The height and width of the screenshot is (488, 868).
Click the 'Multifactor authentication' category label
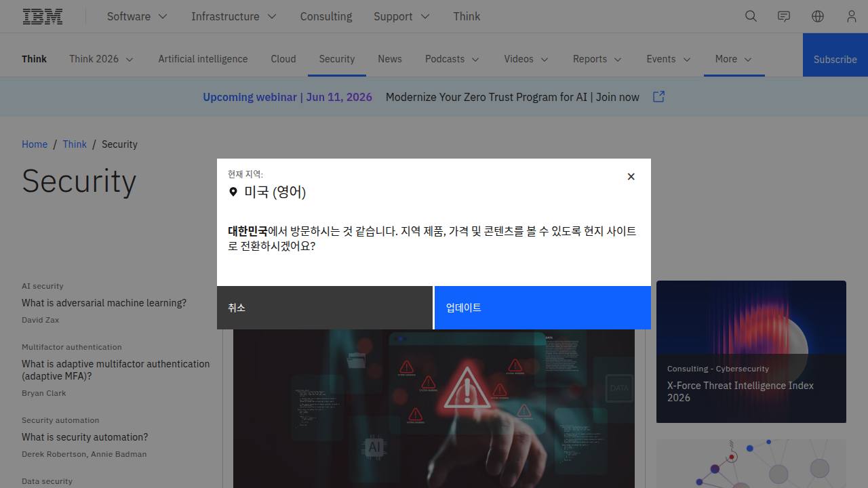(72, 347)
